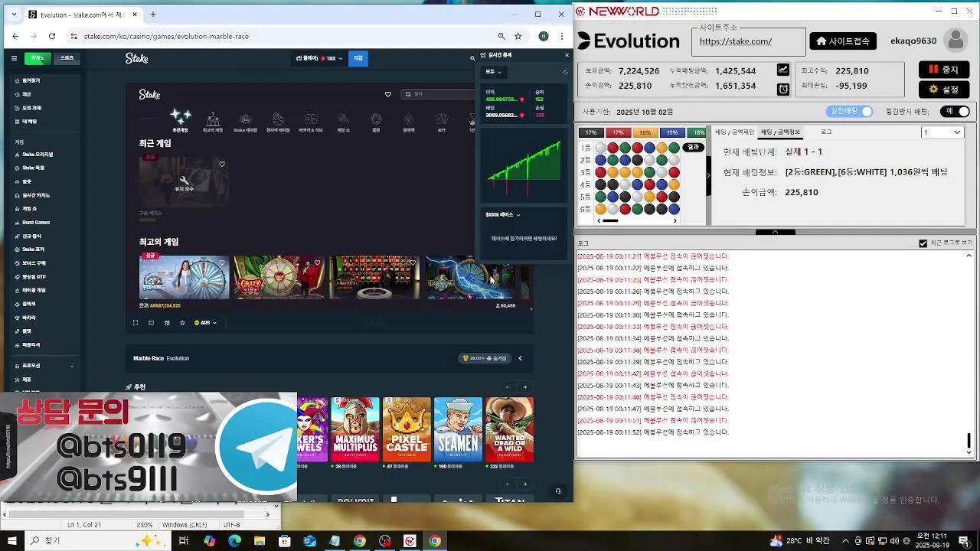Open Microsoft Edge from the taskbar
The width and height of the screenshot is (980, 551).
(235, 541)
